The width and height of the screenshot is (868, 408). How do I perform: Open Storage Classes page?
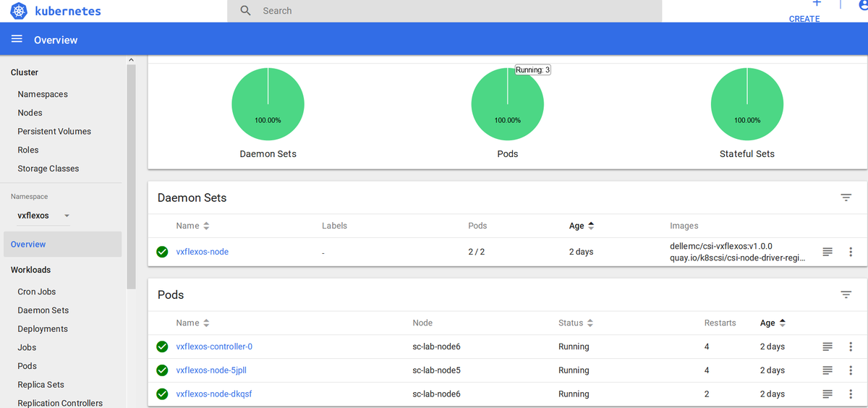point(48,169)
